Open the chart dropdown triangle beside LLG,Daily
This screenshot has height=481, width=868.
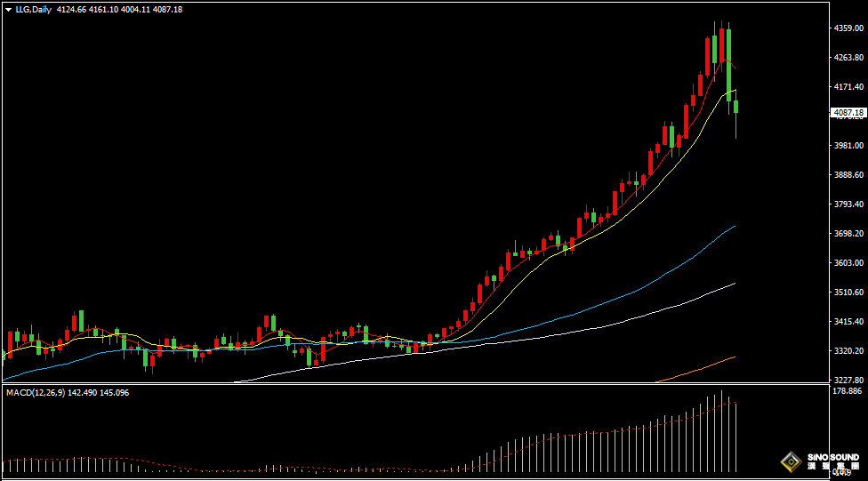click(8, 10)
